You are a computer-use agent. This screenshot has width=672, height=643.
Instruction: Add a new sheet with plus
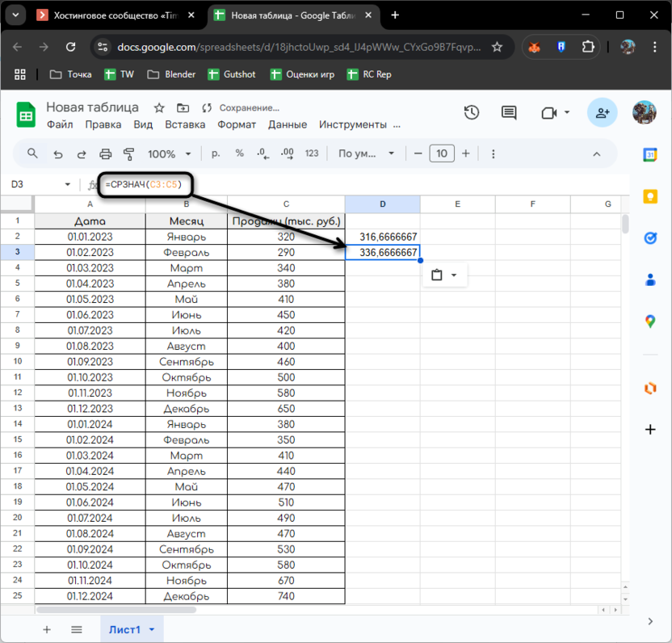[47, 629]
